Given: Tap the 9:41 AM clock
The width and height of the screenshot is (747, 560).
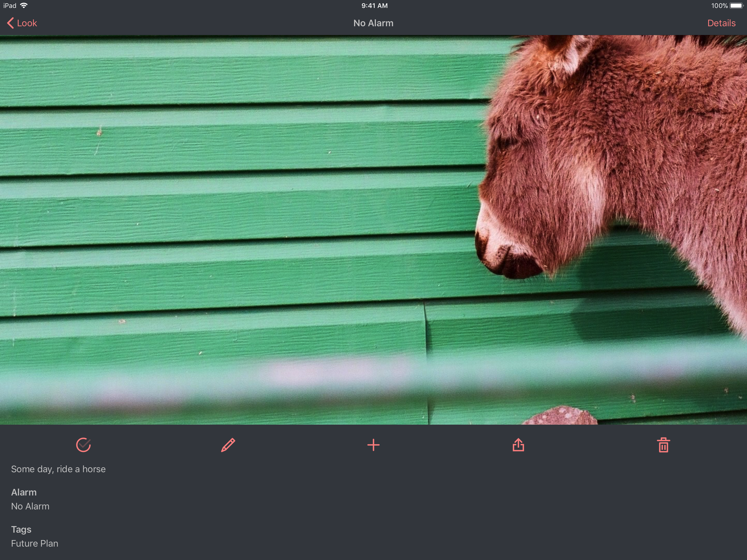Looking at the screenshot, I should tap(374, 5).
